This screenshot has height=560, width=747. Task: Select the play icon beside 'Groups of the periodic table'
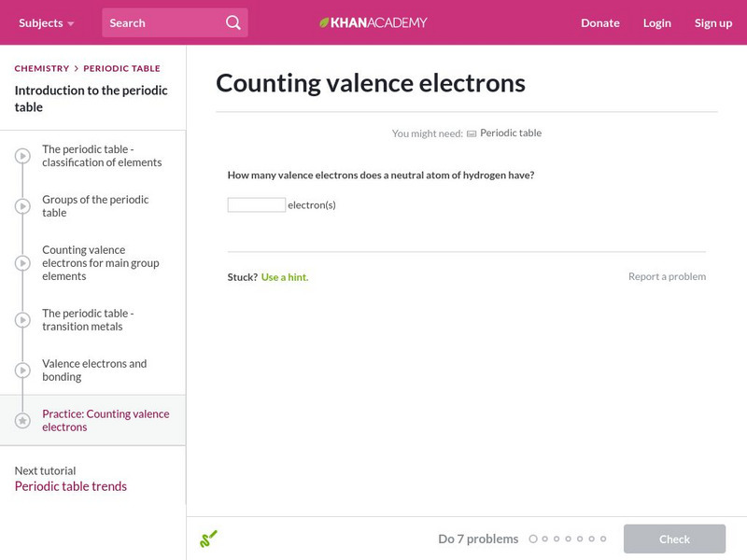(x=21, y=206)
